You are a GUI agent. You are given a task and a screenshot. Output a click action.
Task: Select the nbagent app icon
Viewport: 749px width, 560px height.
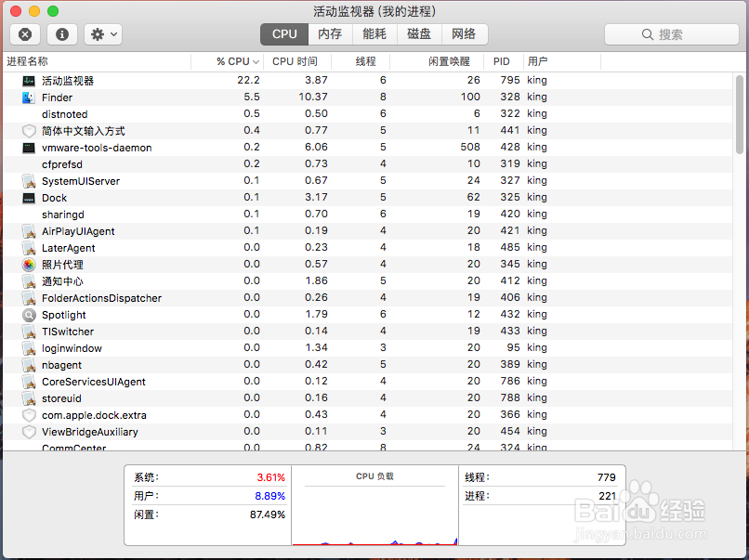click(29, 365)
